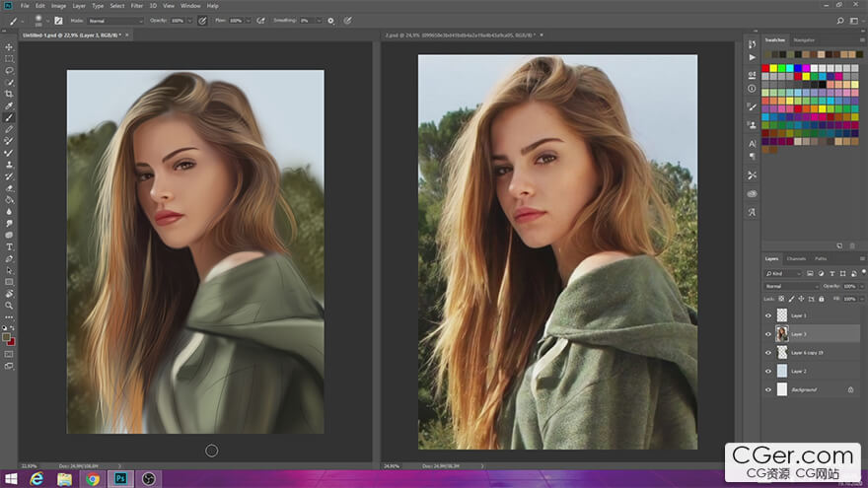The image size is (868, 488).
Task: Switch to the Paths tab
Action: (x=821, y=258)
